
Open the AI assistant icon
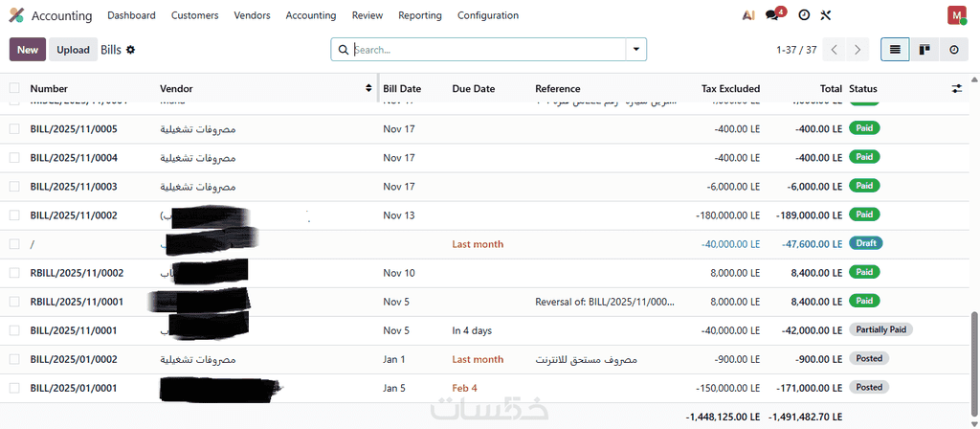coord(748,15)
